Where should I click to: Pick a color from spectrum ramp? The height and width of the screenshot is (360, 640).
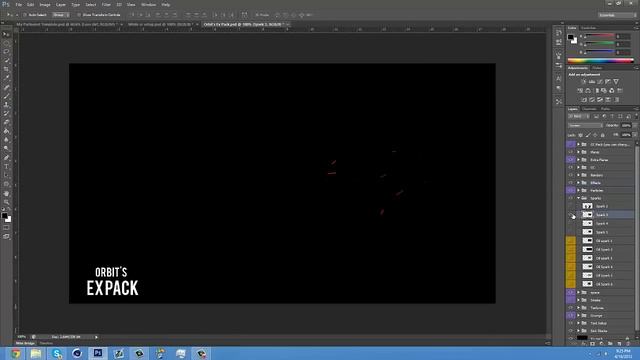coord(600,61)
